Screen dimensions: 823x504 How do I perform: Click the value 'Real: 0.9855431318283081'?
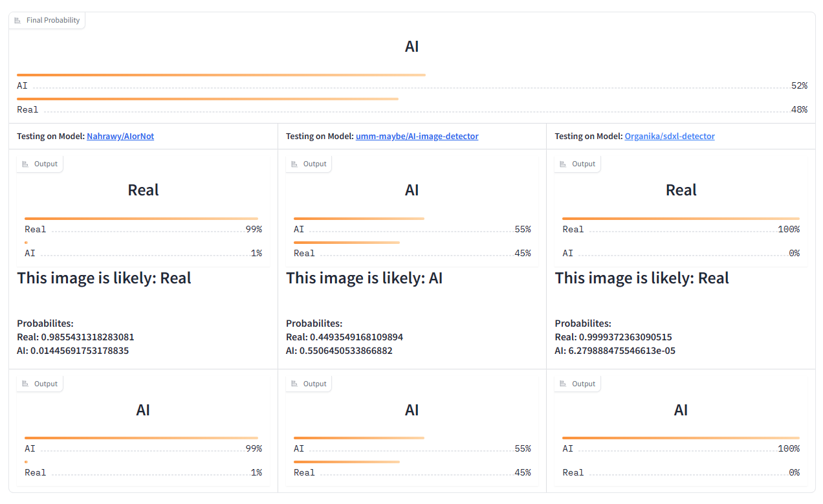coord(76,337)
